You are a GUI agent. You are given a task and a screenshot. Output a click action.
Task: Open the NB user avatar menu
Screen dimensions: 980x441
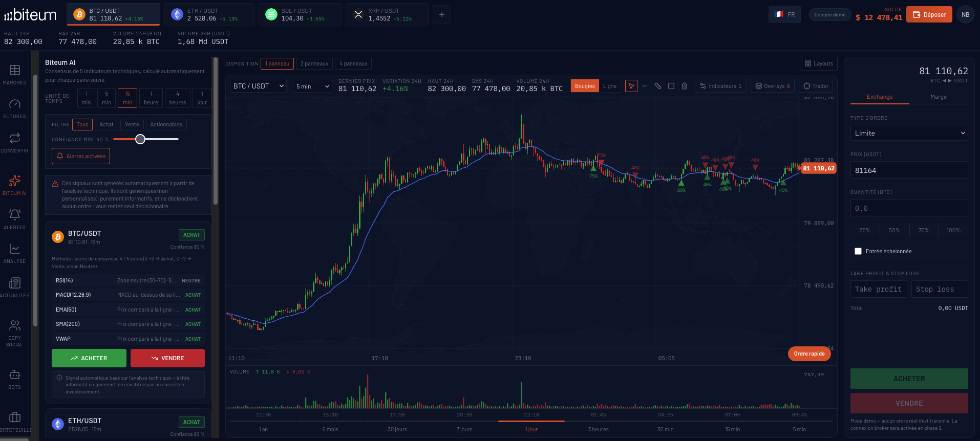point(966,14)
